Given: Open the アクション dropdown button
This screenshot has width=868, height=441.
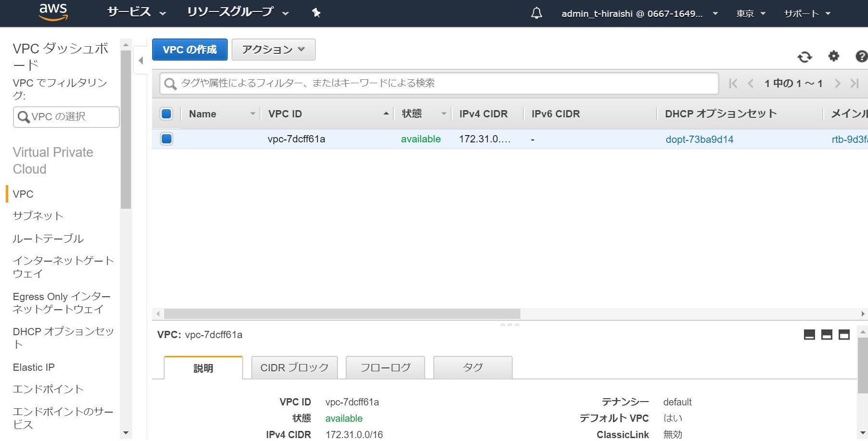Looking at the screenshot, I should pyautogui.click(x=273, y=50).
